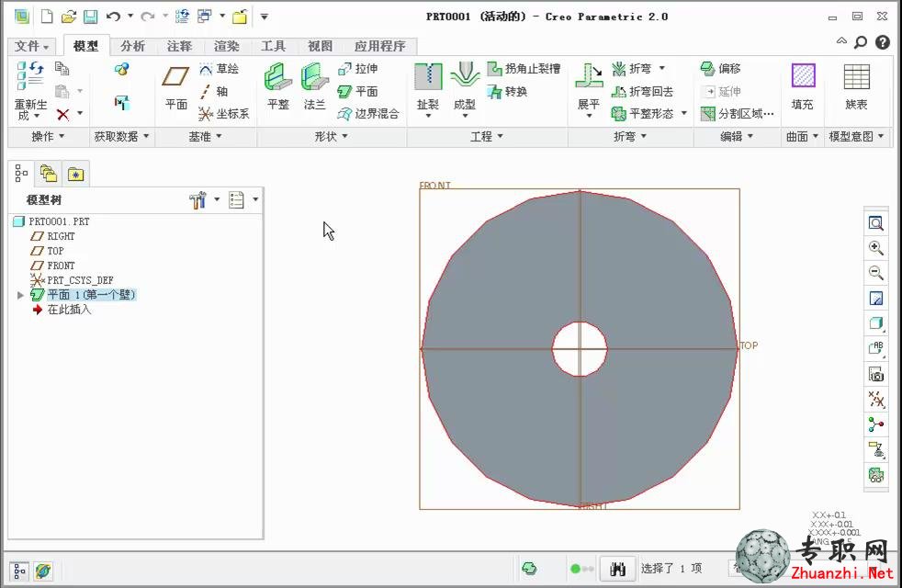The image size is (902, 588).
Task: Click the Fill (填充) surface tool
Action: (803, 87)
